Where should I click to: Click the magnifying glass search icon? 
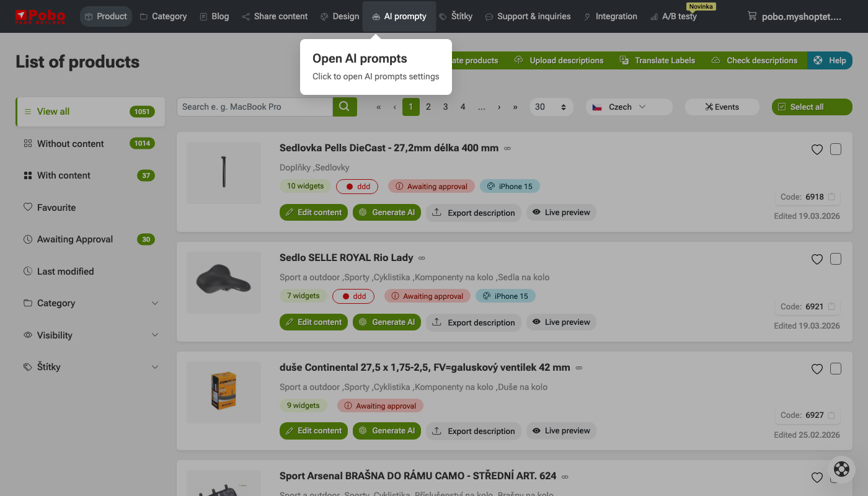click(x=345, y=107)
